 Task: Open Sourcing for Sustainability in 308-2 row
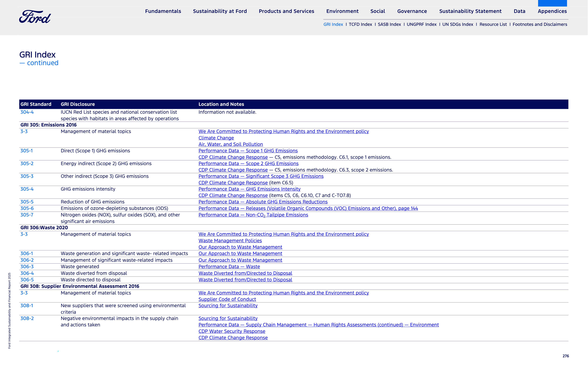coord(228,318)
